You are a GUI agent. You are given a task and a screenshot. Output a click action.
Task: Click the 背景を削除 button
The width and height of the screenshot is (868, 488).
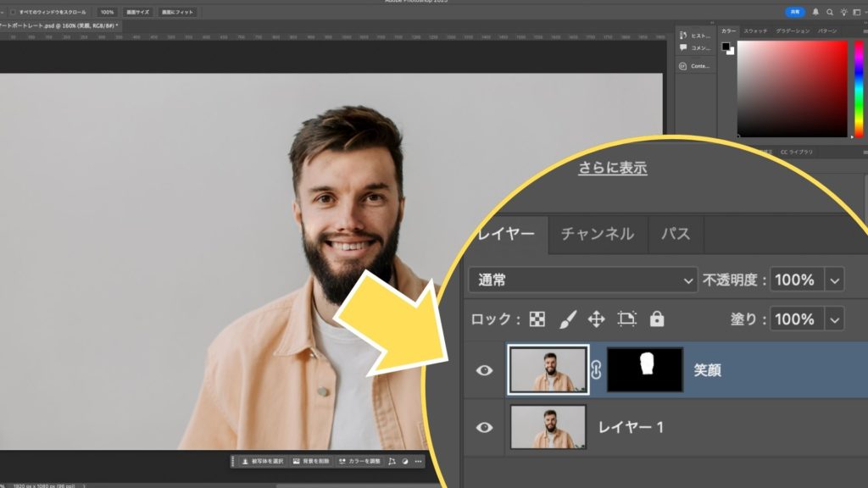(310, 462)
